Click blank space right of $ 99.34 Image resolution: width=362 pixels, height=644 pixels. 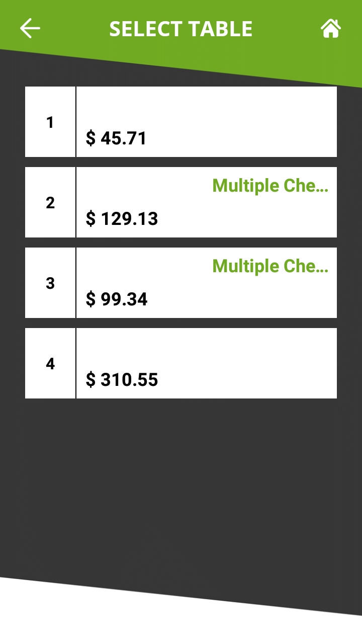(241, 299)
